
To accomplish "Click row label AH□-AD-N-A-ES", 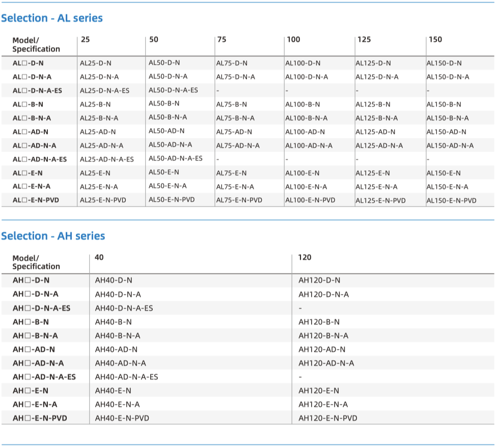I will coord(44,377).
